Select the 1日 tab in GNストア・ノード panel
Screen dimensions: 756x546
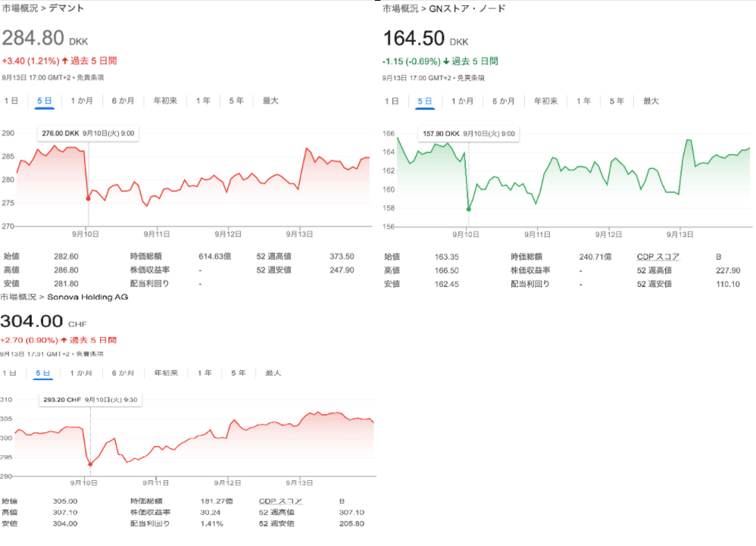[392, 101]
